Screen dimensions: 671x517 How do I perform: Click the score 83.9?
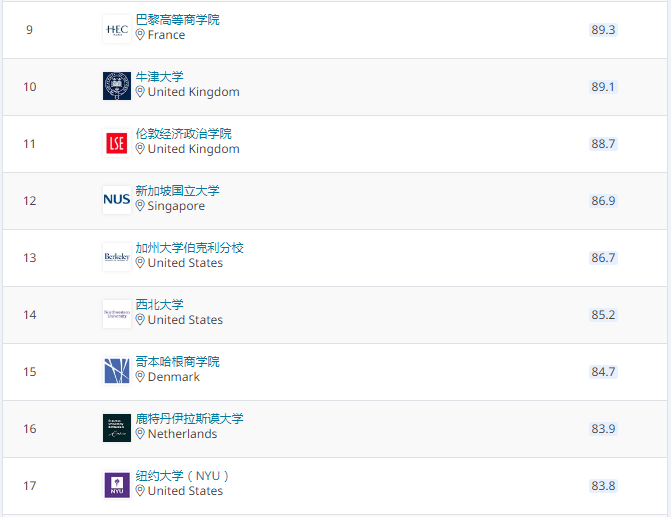point(603,428)
